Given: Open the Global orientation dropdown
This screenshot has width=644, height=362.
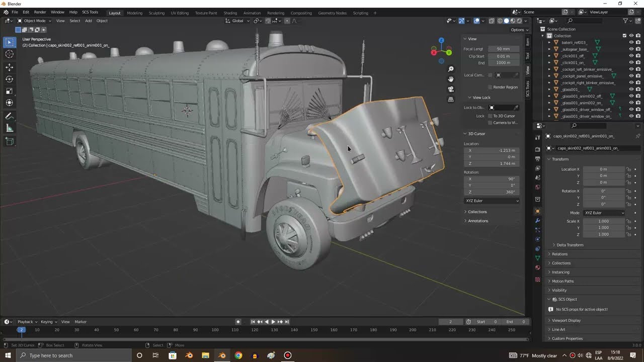Looking at the screenshot, I should 237,21.
